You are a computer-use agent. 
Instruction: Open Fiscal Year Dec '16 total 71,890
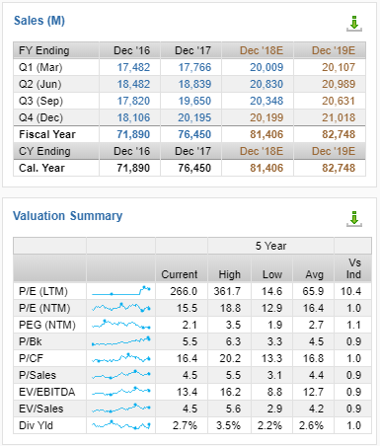point(133,134)
